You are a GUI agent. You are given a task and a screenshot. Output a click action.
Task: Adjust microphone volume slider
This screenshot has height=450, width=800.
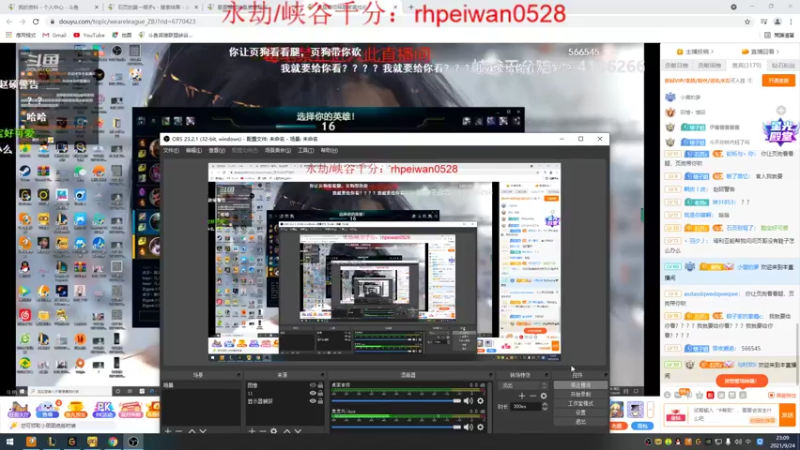pos(396,427)
